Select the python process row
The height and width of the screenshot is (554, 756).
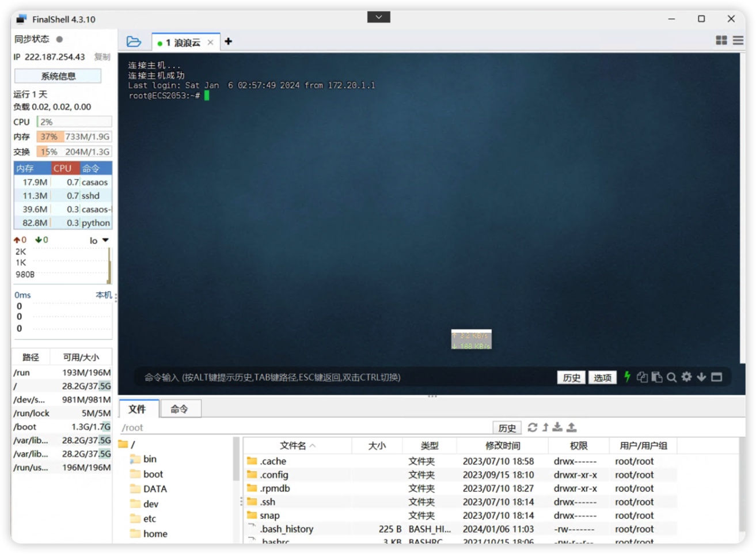(x=63, y=223)
